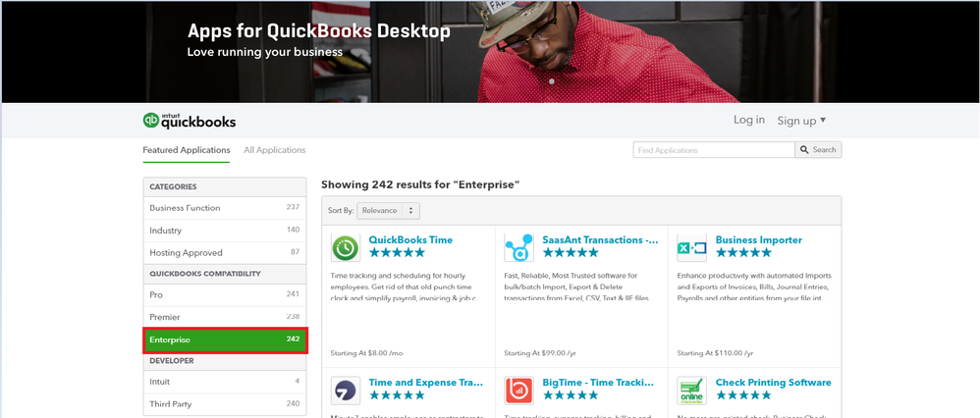Click the Intuit QuickBooks logo
This screenshot has height=418, width=980.
(190, 121)
